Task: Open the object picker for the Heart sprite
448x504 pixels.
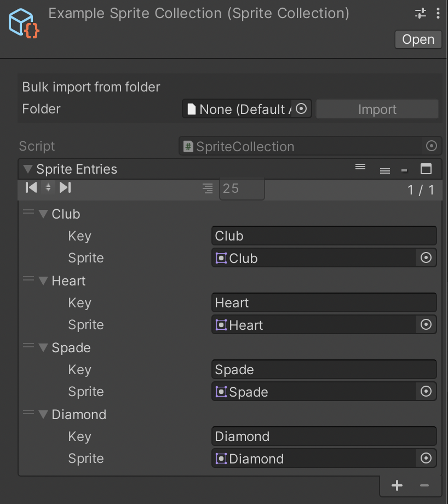Action: [x=426, y=324]
